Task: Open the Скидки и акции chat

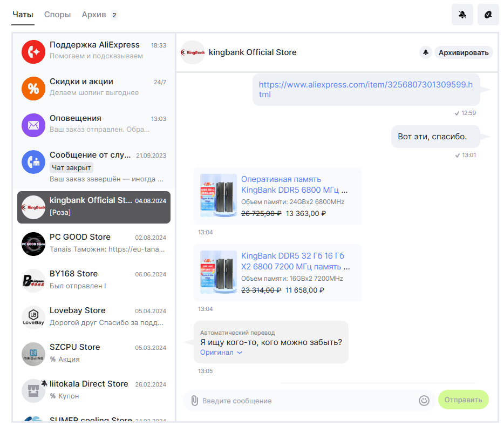Action: click(94, 89)
